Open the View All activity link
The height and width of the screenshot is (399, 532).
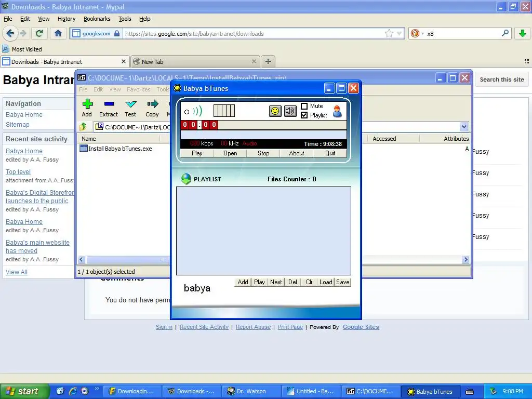pos(17,272)
